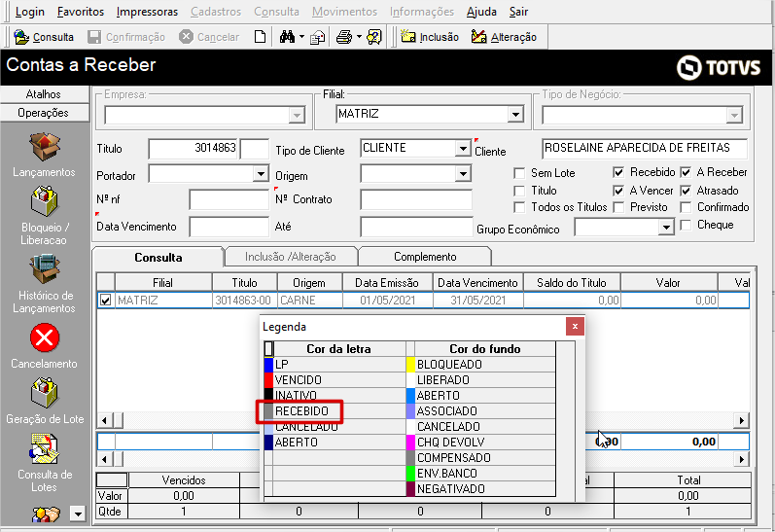
Task: Open the Empresa dropdown
Action: tap(297, 115)
